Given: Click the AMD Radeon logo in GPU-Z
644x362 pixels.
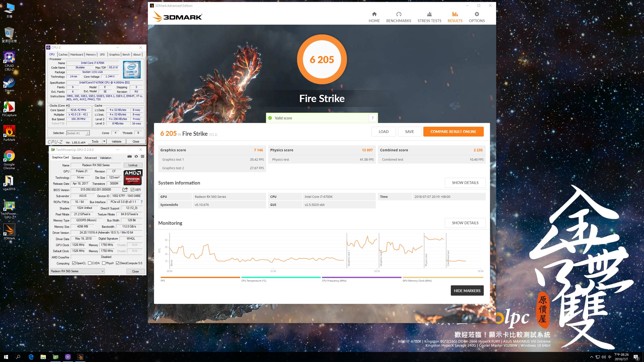Looking at the screenshot, I should pos(133,177).
